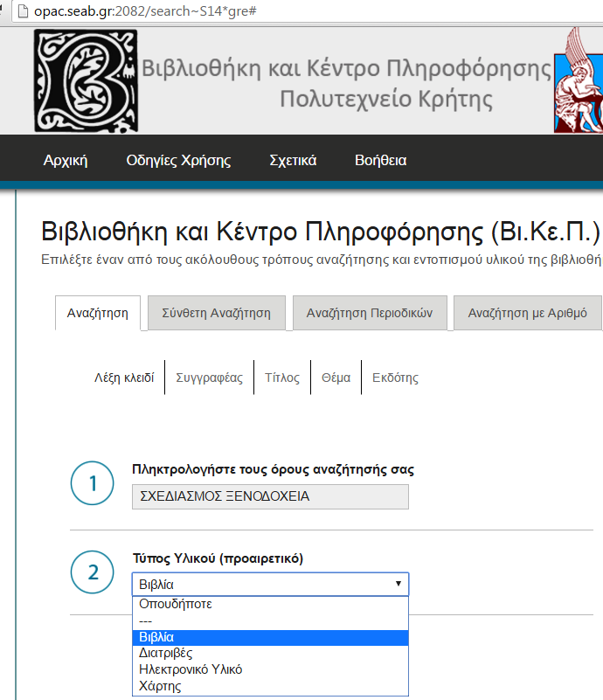Viewport: 603px width, 700px height.
Task: Open the Αναζήτηση Περιοδικών tab
Action: pyautogui.click(x=370, y=313)
